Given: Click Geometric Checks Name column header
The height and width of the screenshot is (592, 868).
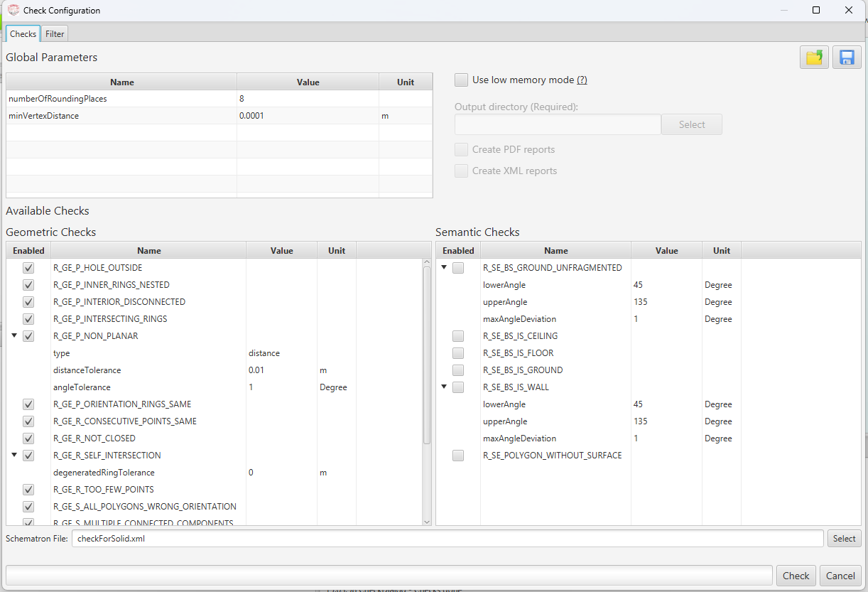Looking at the screenshot, I should click(149, 250).
